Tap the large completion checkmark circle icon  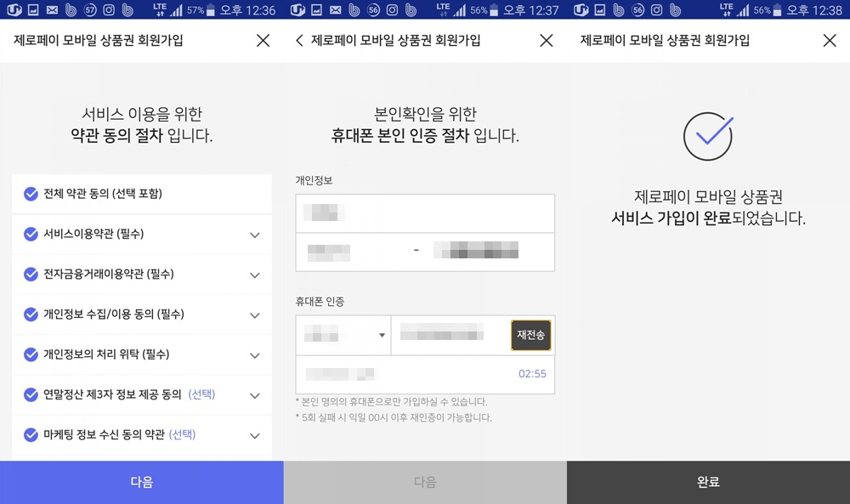coord(708,136)
